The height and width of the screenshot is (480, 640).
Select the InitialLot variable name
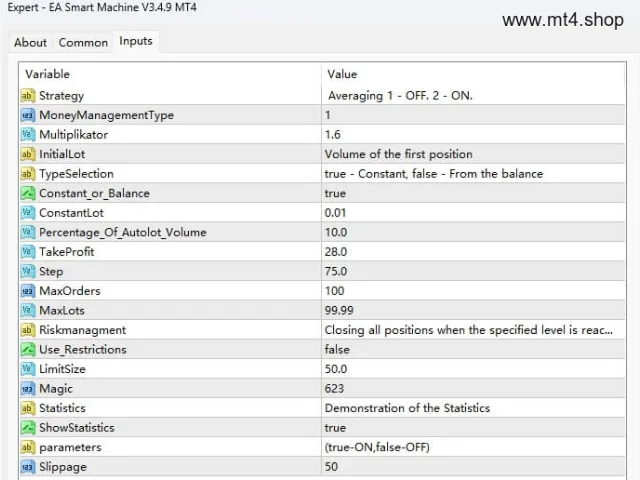62,154
